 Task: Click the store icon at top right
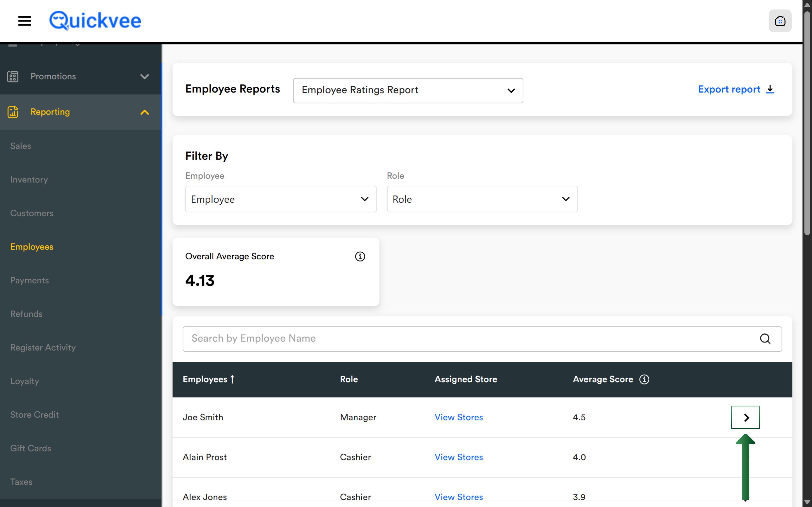[780, 21]
